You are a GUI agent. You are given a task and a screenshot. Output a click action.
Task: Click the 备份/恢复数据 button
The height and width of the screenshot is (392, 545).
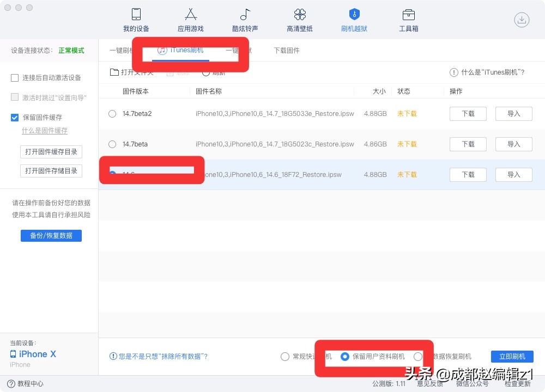point(51,235)
